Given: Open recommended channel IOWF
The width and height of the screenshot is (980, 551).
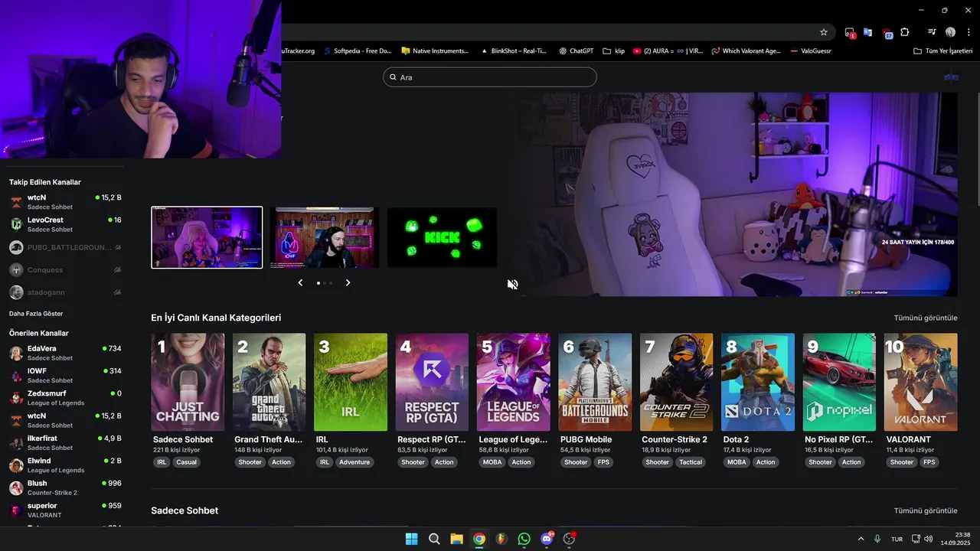Looking at the screenshot, I should point(65,375).
